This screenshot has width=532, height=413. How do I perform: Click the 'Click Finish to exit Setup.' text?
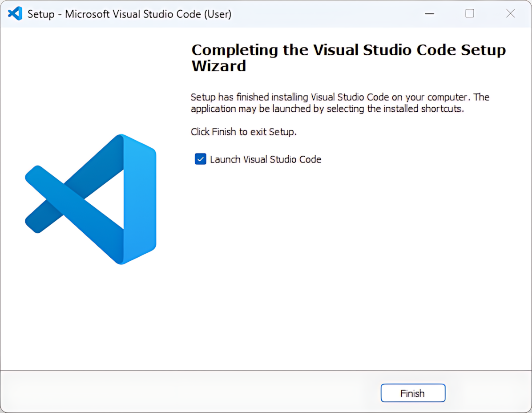243,132
